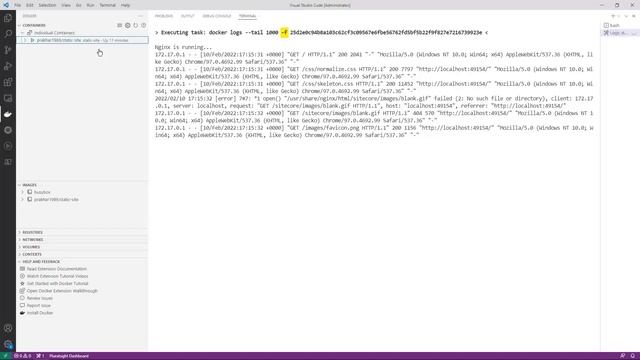Close the terminal panel
Viewport: 640px width, 360px height.
(634, 16)
